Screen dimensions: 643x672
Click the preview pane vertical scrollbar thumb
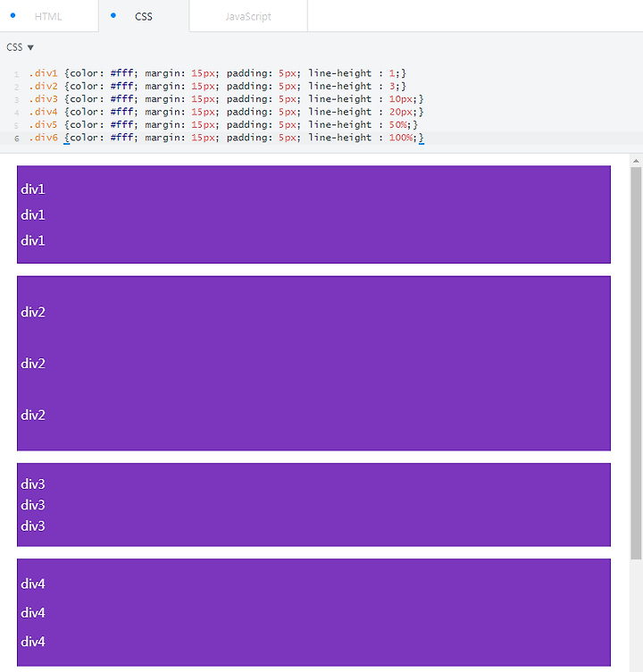coord(636,363)
